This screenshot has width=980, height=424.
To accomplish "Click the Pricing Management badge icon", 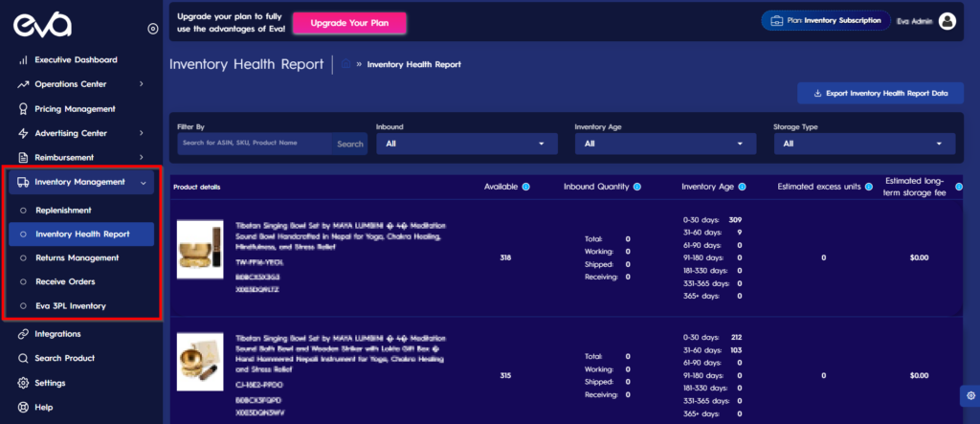I will tap(23, 109).
